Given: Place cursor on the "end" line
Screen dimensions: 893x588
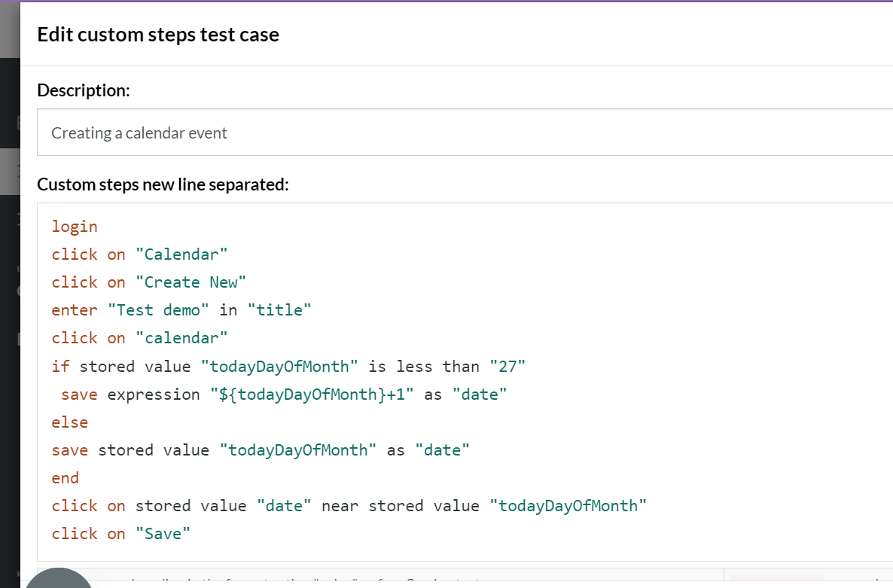Looking at the screenshot, I should (x=66, y=478).
